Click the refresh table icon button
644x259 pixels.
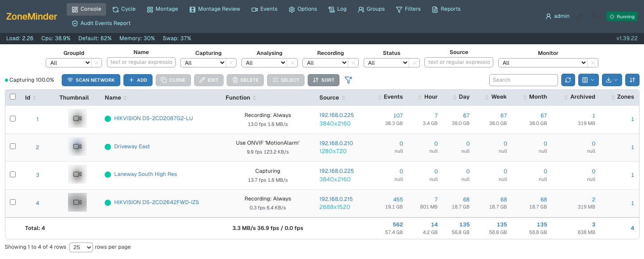tap(568, 80)
